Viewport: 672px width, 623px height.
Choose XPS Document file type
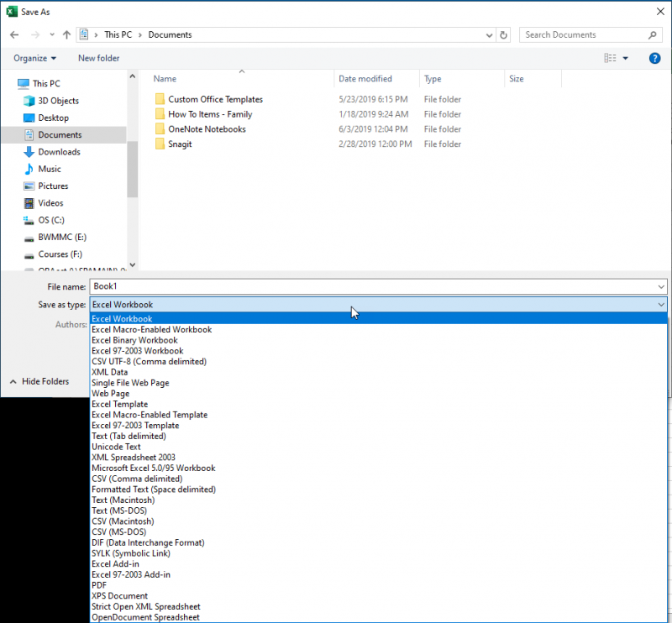pos(379,596)
